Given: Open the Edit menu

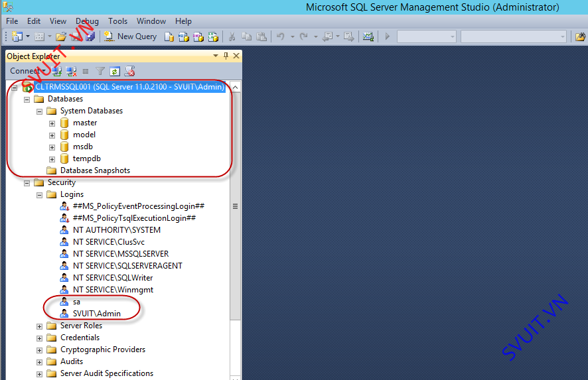Looking at the screenshot, I should (x=34, y=21).
